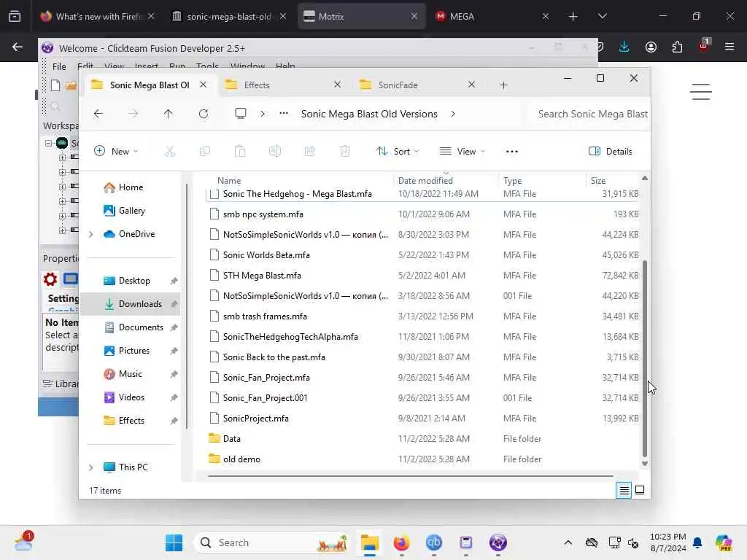The image size is (747, 560).
Task: Click the horizontal scrollbar below file list
Action: pos(410,475)
